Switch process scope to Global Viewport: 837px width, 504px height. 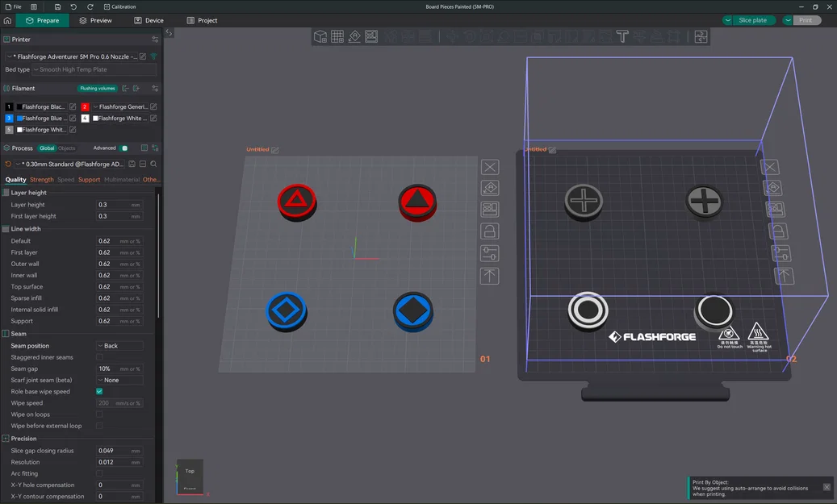point(47,148)
